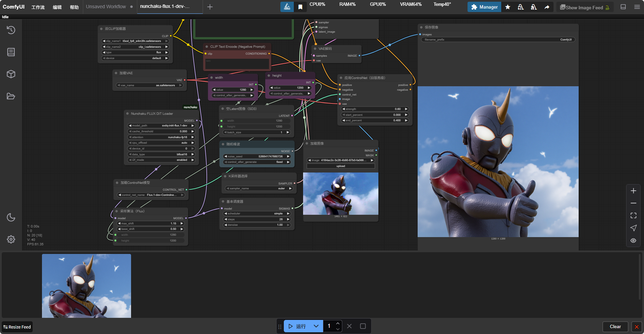This screenshot has height=334, width=644.
Task: Increase the steps value with right arrow
Action: [x=288, y=219]
